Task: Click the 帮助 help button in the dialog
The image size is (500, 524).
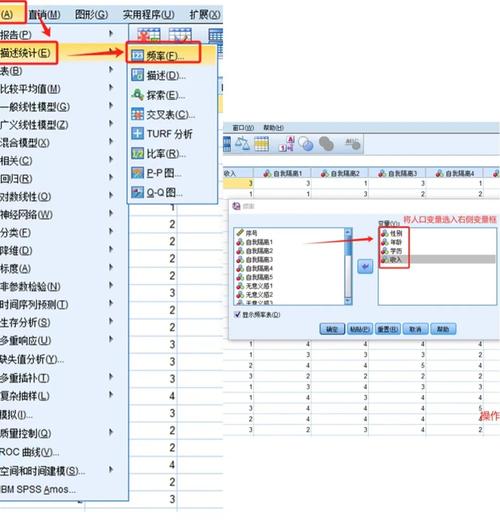Action: 443,329
